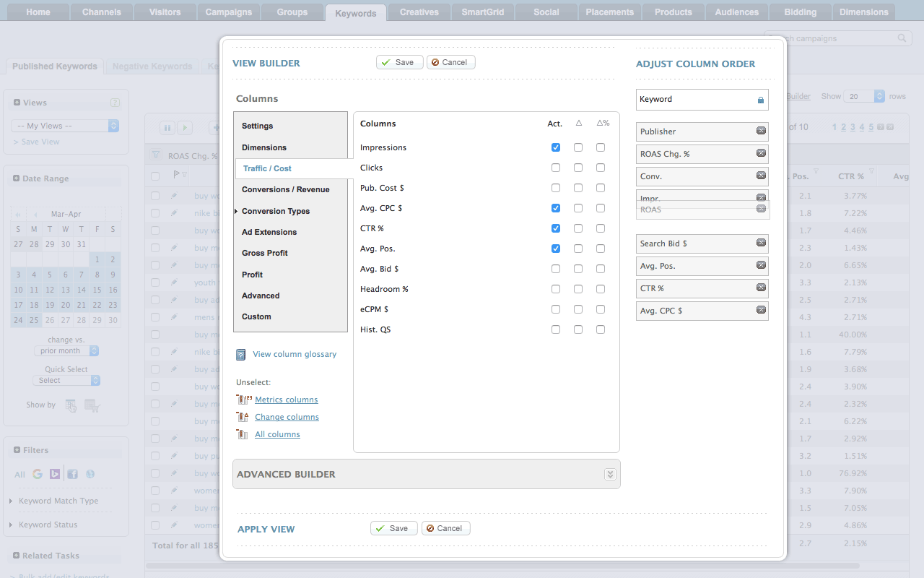
Task: Remove Search Bid $ column from order
Action: 761,243
